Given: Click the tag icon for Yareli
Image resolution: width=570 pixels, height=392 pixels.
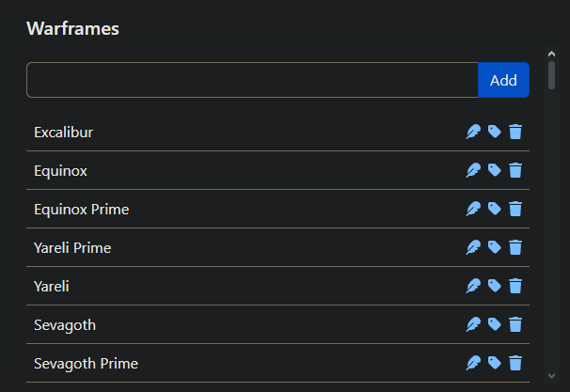Looking at the screenshot, I should click(495, 286).
